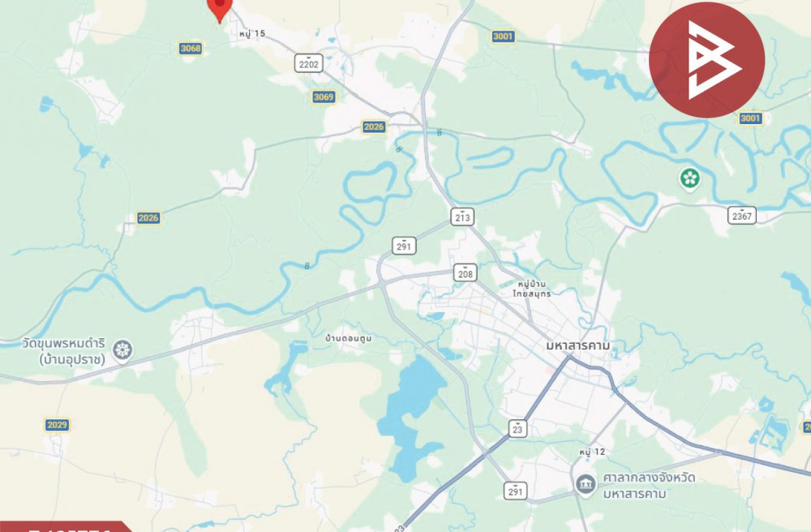This screenshot has height=532, width=811.
Task: Click the red location pin marker
Action: 219,9
